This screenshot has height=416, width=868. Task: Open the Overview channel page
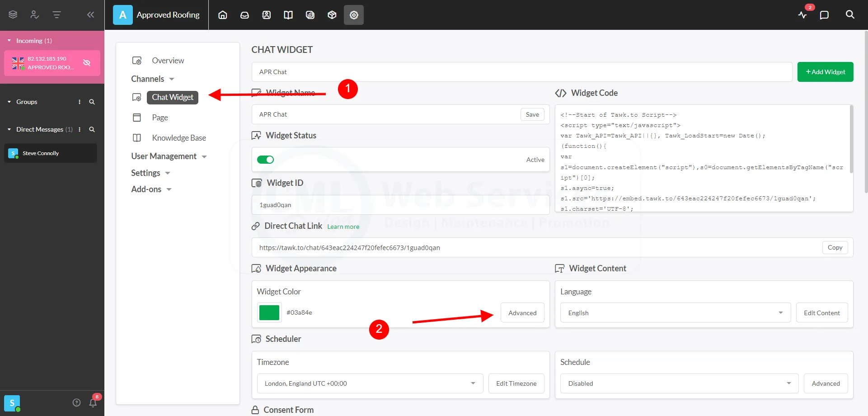pos(168,60)
